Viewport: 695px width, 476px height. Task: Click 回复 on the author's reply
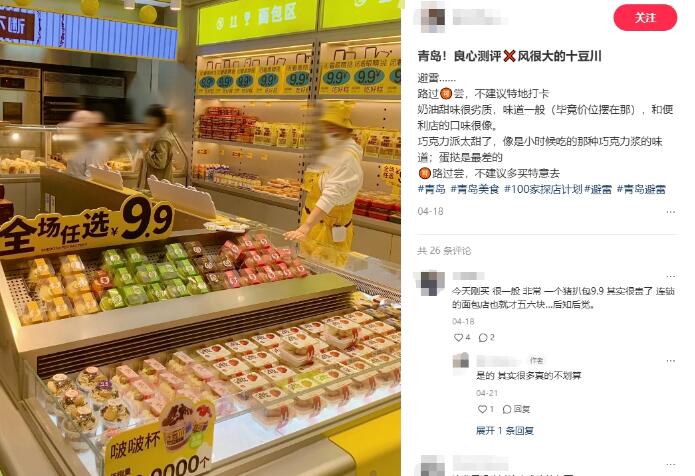(x=516, y=409)
